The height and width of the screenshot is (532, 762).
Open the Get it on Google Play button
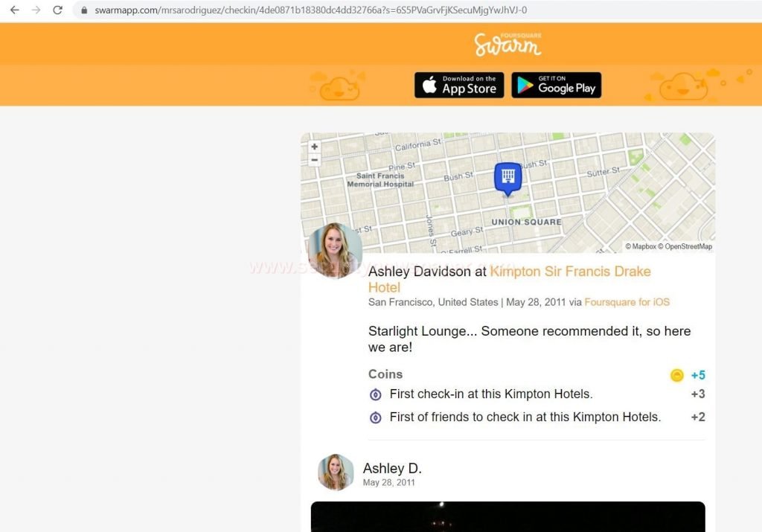point(557,85)
